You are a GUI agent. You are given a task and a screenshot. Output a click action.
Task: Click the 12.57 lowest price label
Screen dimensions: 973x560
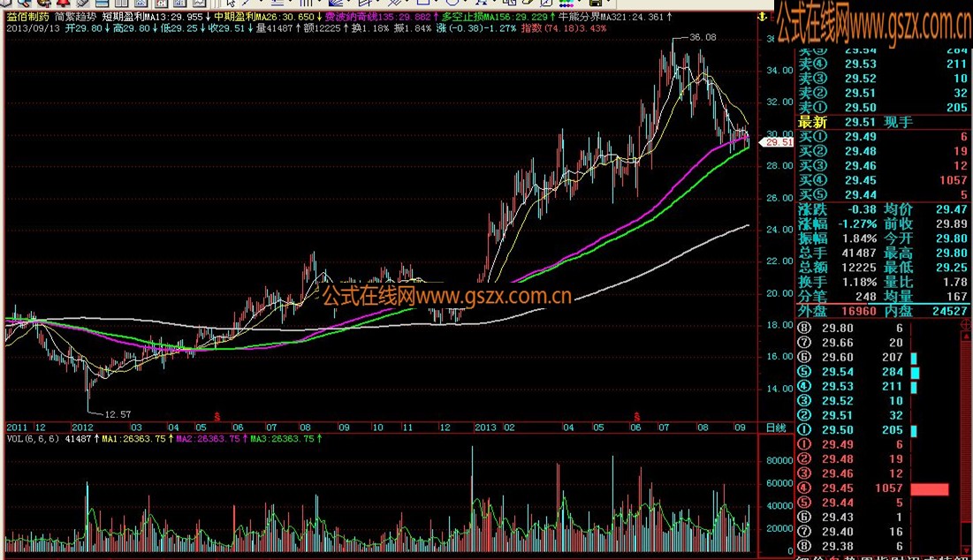point(118,414)
